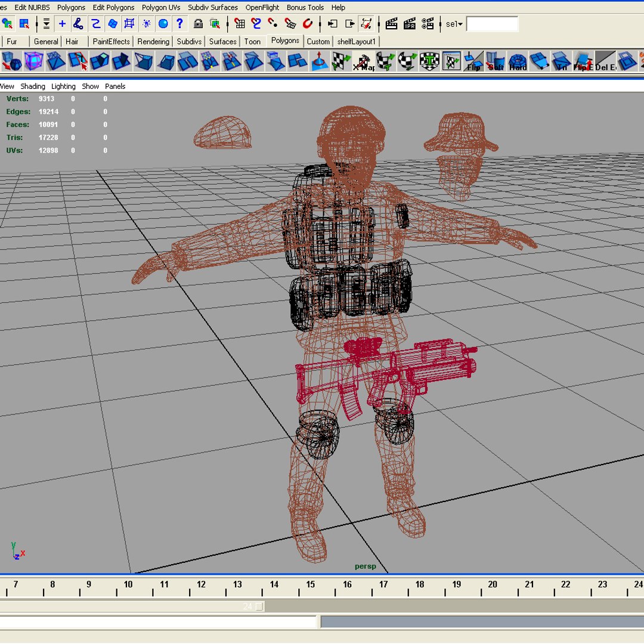The height and width of the screenshot is (644, 644).
Task: Switch to the Rendering shelf tab
Action: coord(153,42)
